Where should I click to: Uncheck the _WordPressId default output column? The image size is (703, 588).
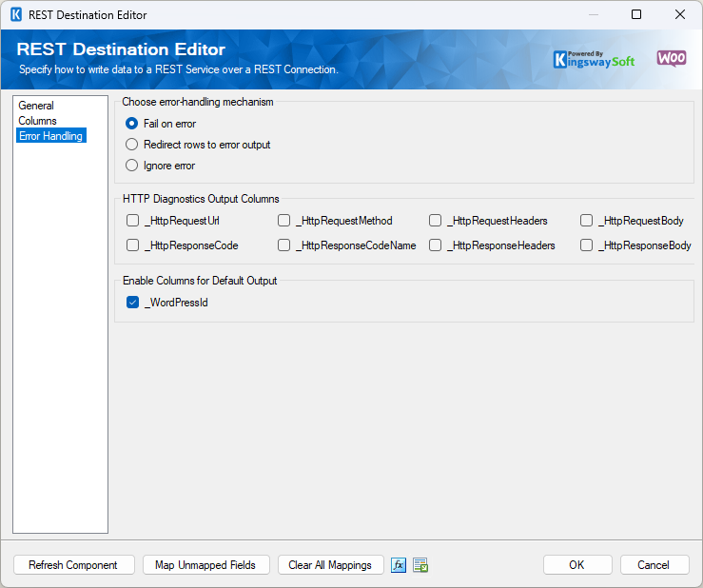[x=133, y=303]
